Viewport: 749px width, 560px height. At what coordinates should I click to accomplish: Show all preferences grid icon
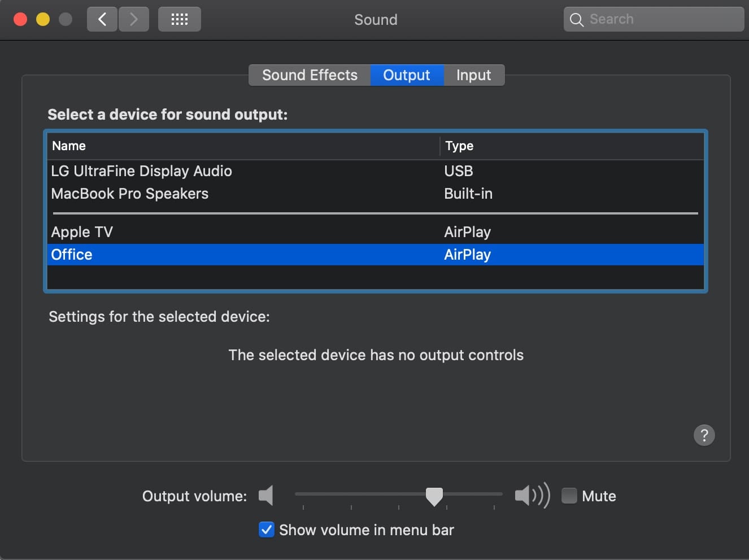click(x=179, y=19)
